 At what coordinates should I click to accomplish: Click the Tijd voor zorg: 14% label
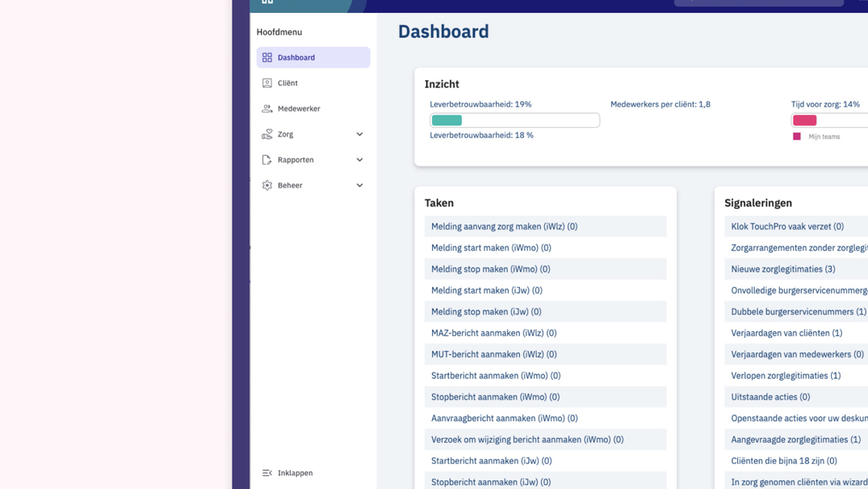tap(825, 104)
